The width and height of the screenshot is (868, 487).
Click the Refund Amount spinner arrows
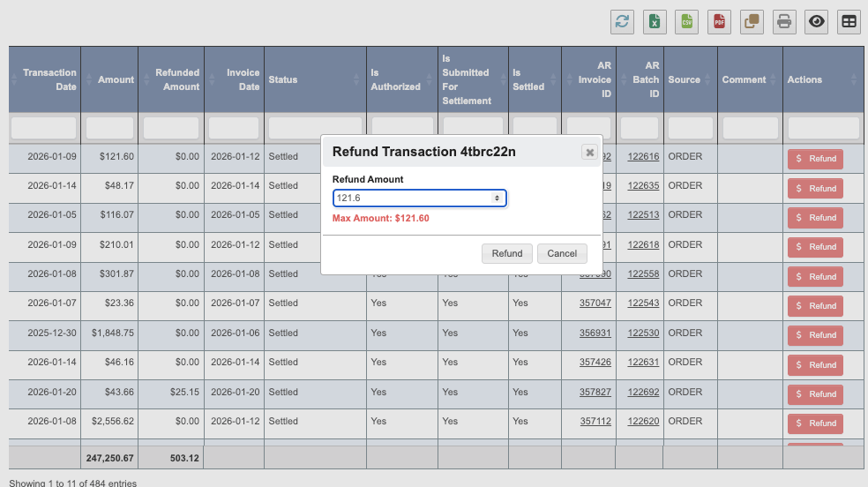pos(497,199)
